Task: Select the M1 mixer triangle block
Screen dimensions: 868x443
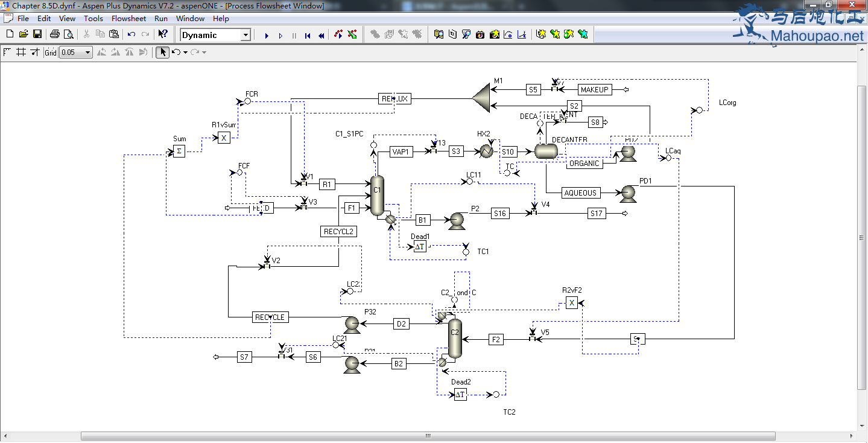Action: pyautogui.click(x=481, y=98)
